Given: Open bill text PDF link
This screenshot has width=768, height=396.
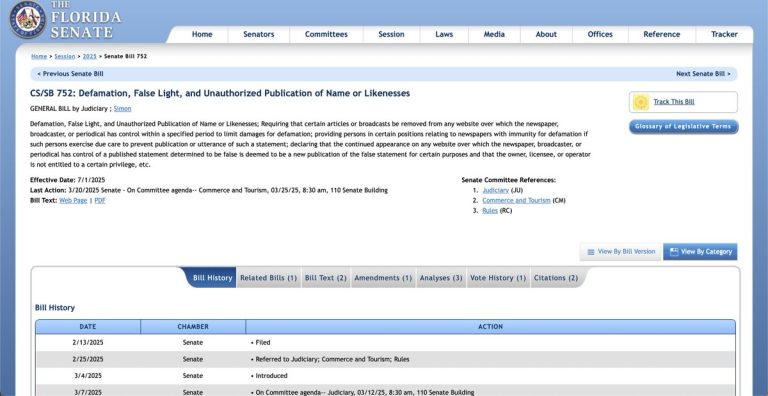Looking at the screenshot, I should 100,200.
